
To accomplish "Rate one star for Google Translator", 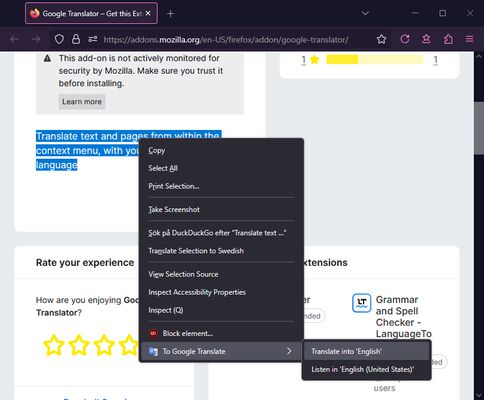I will pos(54,345).
